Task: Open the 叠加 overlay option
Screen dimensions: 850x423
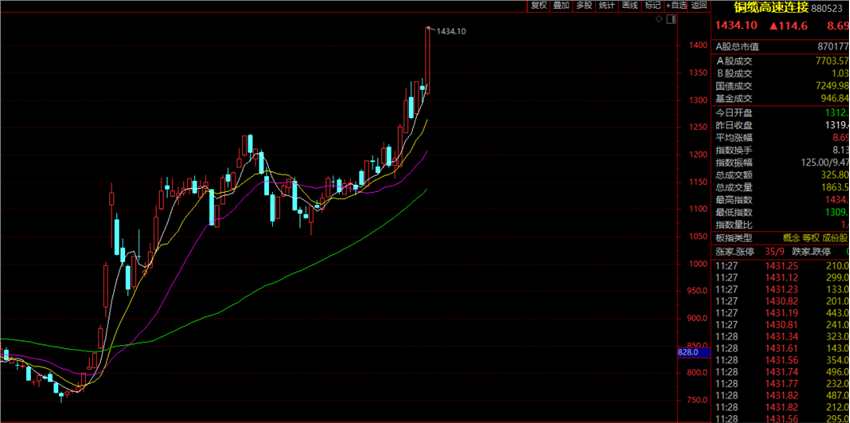Action: pyautogui.click(x=561, y=5)
